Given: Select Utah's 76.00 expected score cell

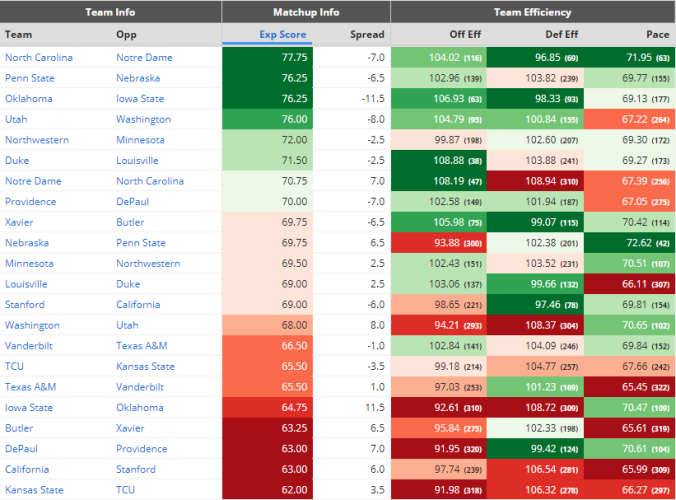Looking at the screenshot, I should tap(267, 119).
